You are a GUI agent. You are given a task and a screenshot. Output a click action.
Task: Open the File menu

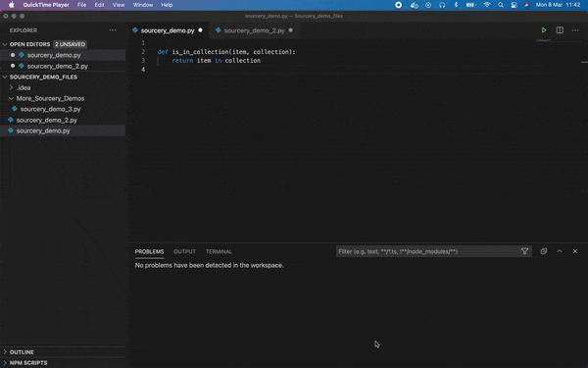pos(81,5)
